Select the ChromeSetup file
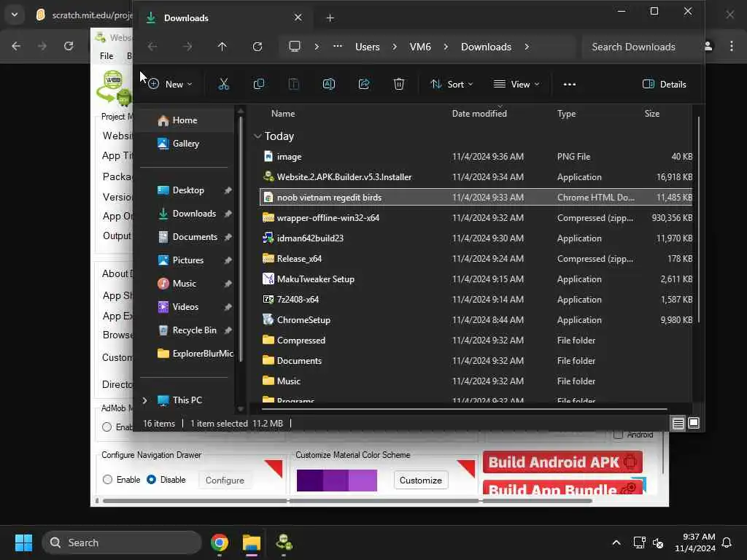The height and width of the screenshot is (560, 747). tap(476, 320)
